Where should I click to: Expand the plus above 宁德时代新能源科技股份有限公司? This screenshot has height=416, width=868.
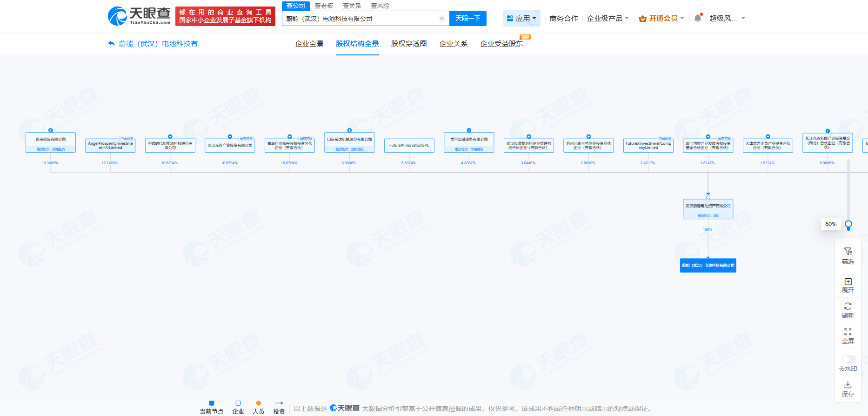170,137
